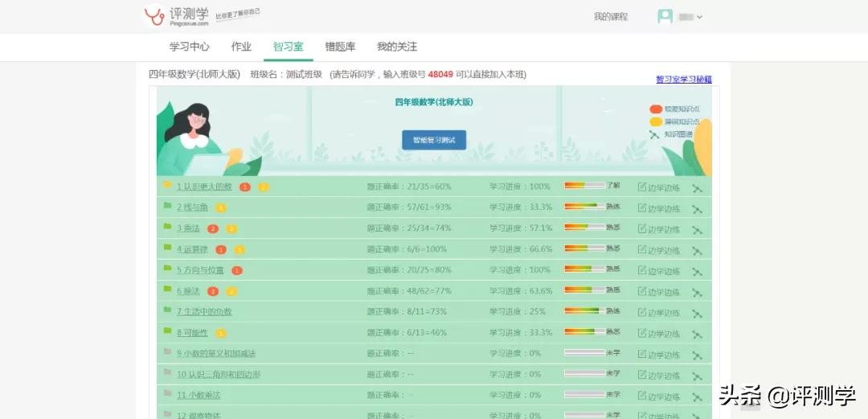Switch to the 学习中心 tab

(x=190, y=47)
